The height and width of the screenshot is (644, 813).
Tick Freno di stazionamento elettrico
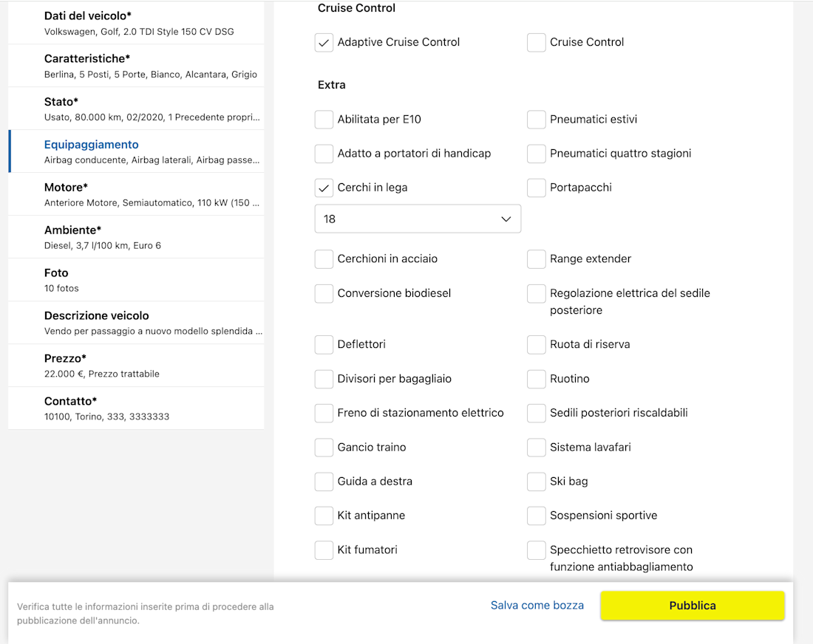point(324,414)
